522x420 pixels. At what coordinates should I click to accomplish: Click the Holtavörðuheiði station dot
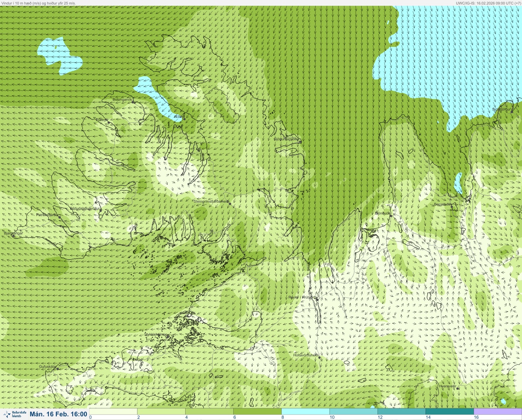[320, 358]
